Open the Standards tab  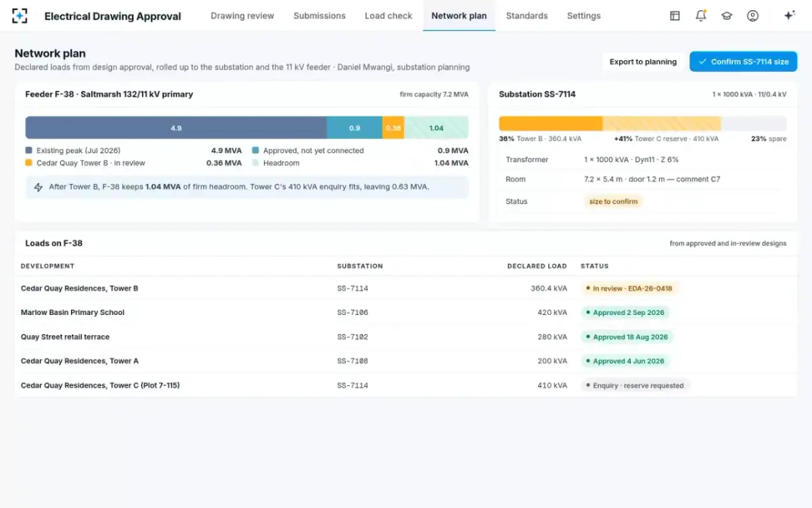(x=526, y=16)
